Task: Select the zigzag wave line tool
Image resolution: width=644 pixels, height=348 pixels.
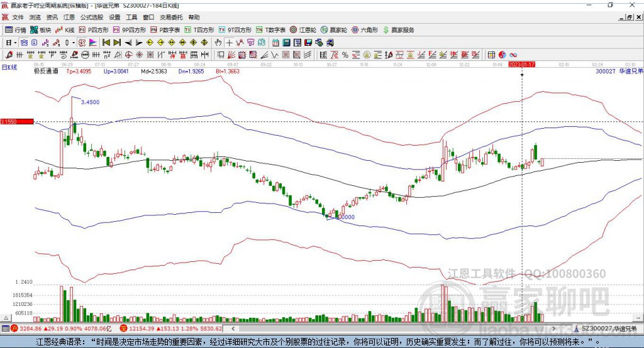Action: click(x=275, y=55)
